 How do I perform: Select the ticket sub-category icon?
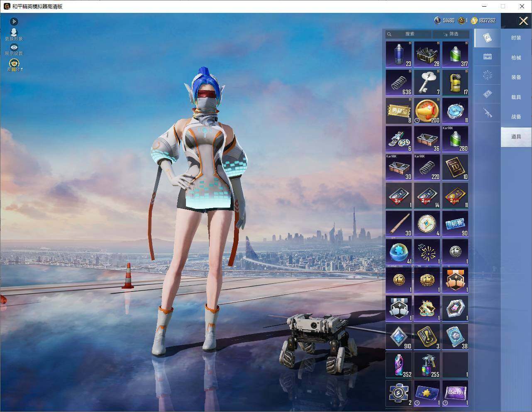(x=488, y=94)
